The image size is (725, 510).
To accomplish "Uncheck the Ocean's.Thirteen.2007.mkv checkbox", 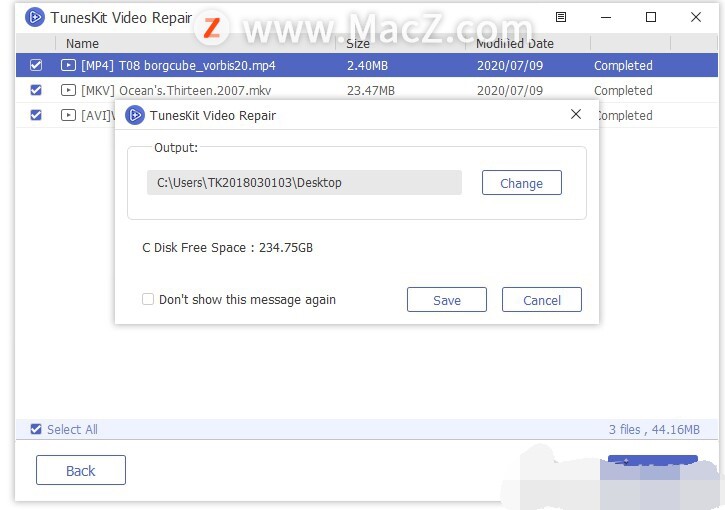I will pyautogui.click(x=36, y=90).
